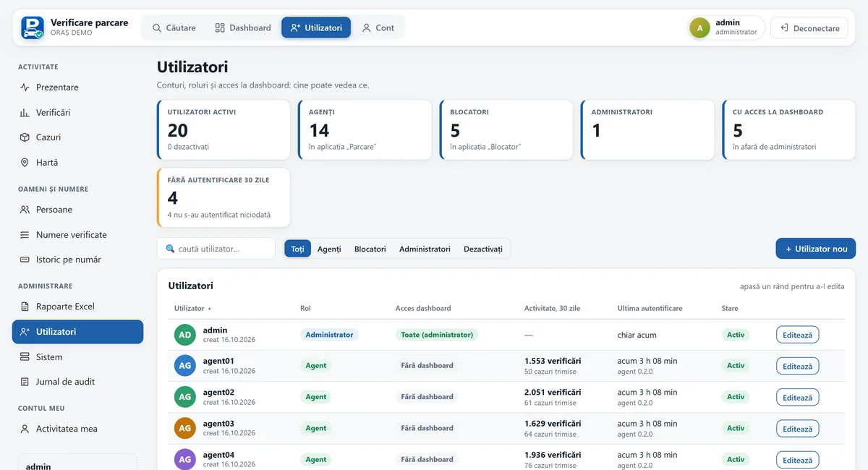Screen dimensions: 868x470
Task: Open the Căutare top tab
Action: tap(174, 27)
